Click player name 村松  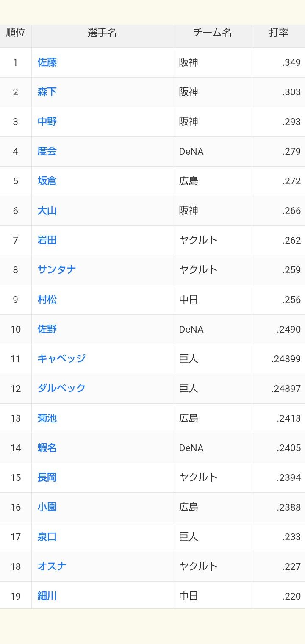point(47,300)
